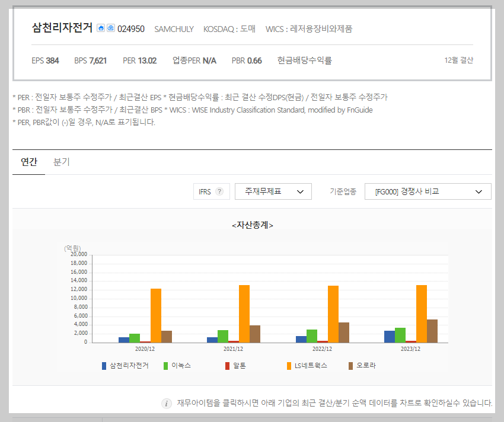504x422 pixels.
Task: Click the LS네트웍스 orange bar for 2020/12
Action: click(x=156, y=316)
